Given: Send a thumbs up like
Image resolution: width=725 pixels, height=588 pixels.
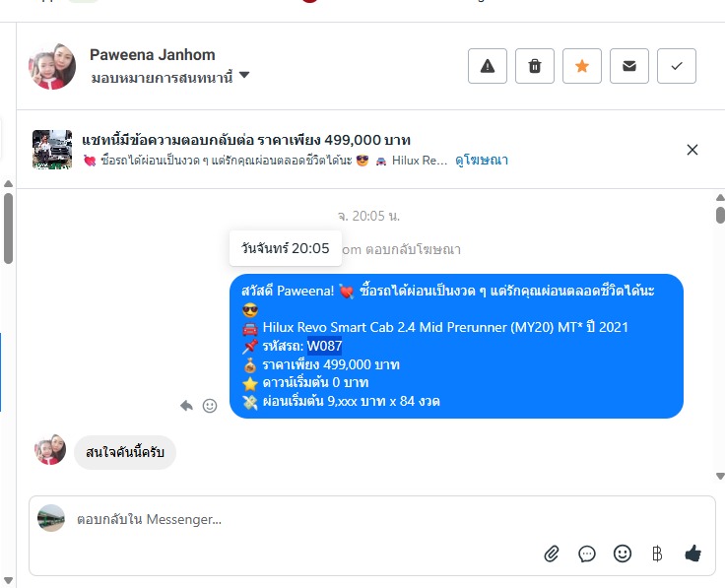Looking at the screenshot, I should [x=692, y=554].
